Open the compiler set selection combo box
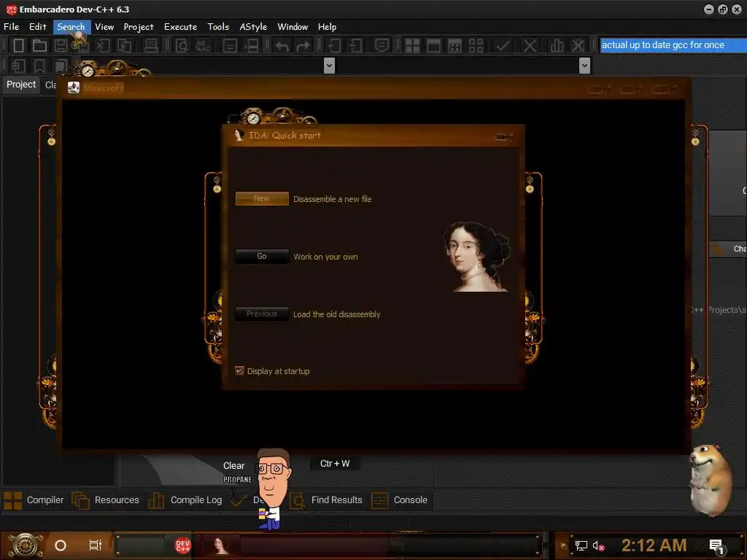 pos(673,44)
